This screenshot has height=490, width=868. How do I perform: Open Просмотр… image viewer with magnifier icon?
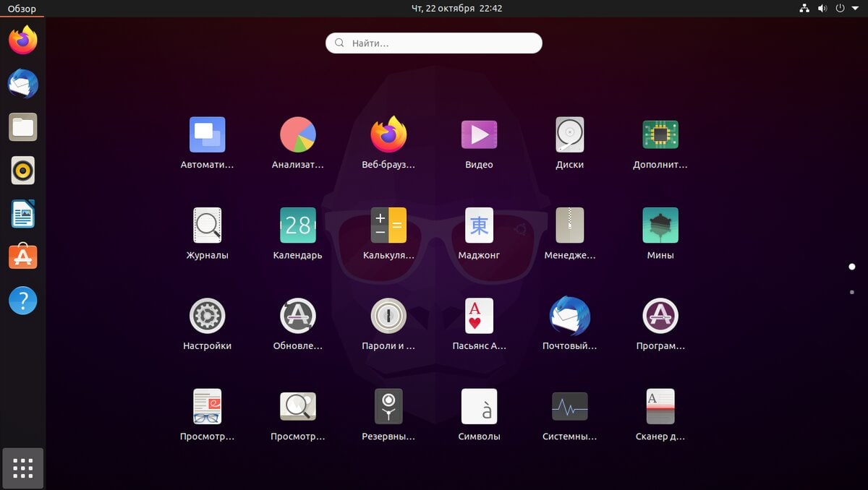298,406
